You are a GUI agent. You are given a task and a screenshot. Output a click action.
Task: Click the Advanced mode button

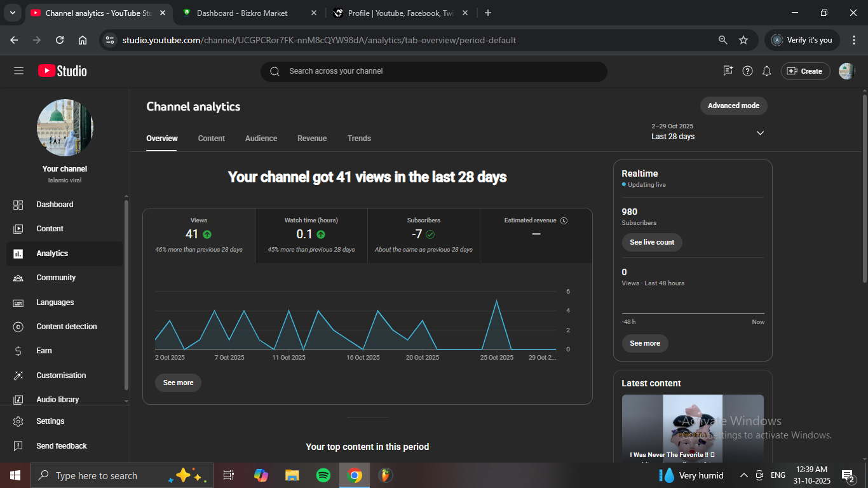point(733,105)
